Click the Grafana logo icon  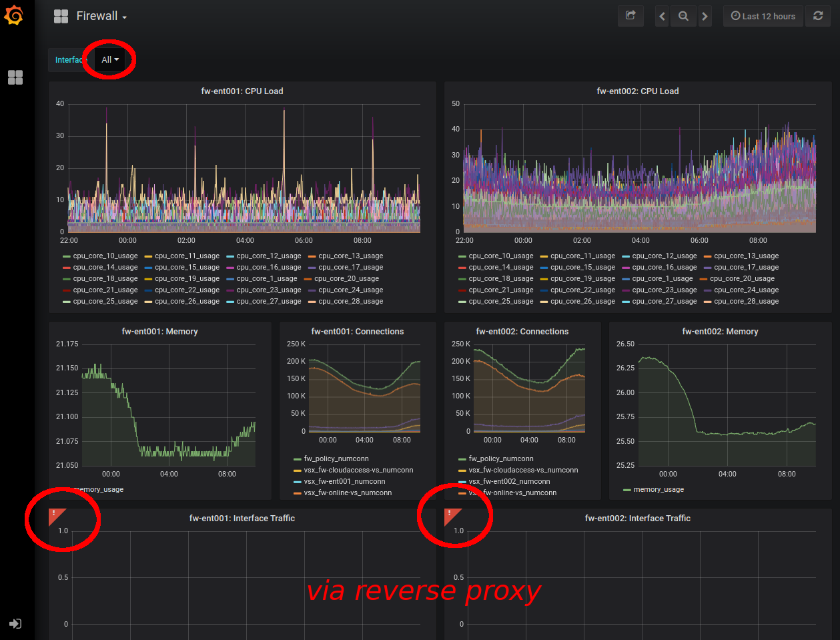pos(15,16)
